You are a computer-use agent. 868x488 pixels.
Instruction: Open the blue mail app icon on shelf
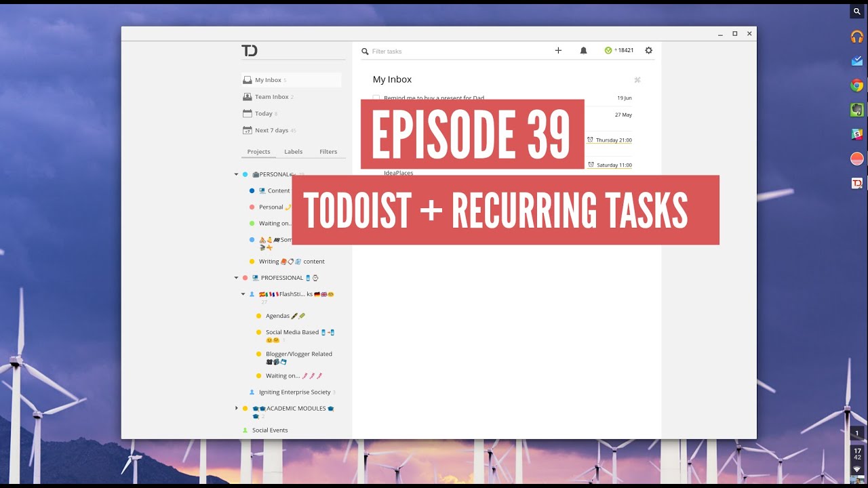[x=857, y=61]
